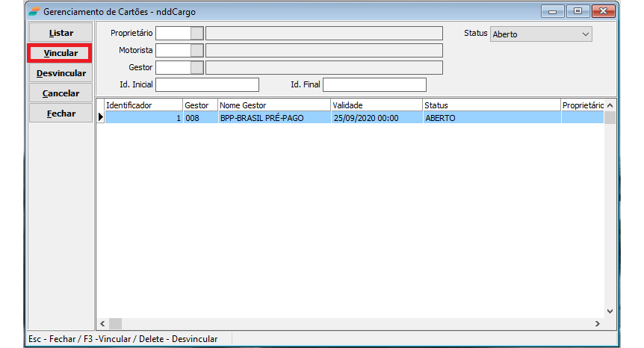Open the Gestor lookup button
Viewport: 644px width, 348px height.
coord(197,68)
